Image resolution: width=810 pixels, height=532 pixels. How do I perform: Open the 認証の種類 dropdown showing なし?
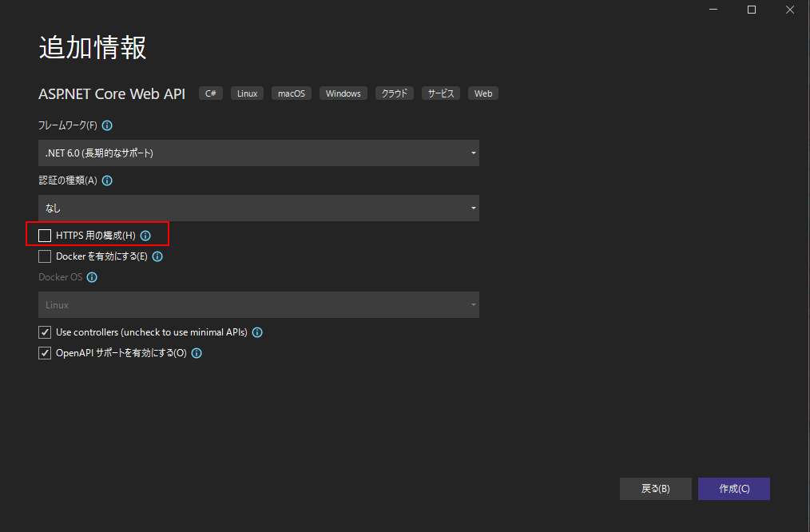tap(259, 208)
